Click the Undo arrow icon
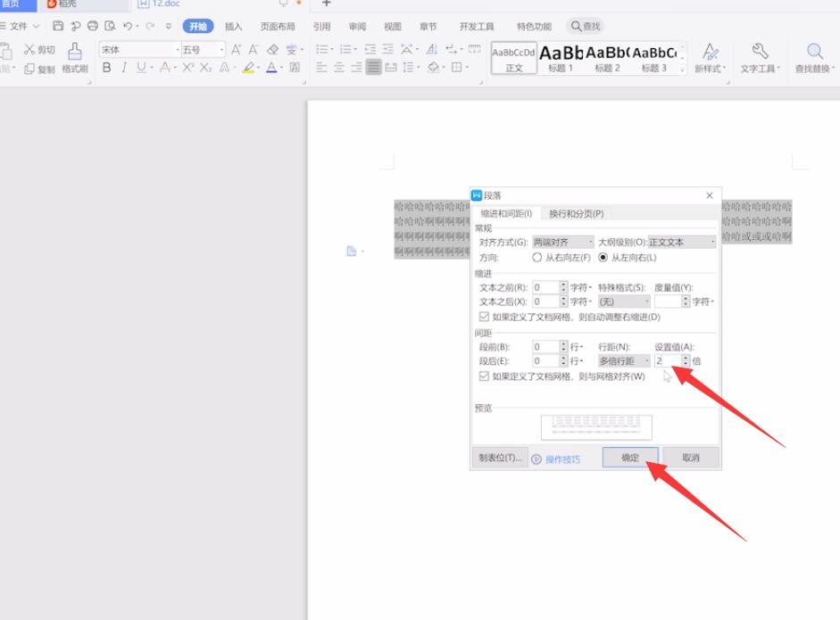The height and width of the screenshot is (620, 840). coord(128,26)
